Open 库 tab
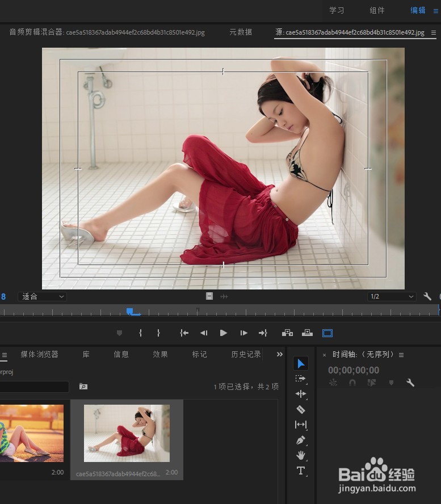 coord(86,354)
